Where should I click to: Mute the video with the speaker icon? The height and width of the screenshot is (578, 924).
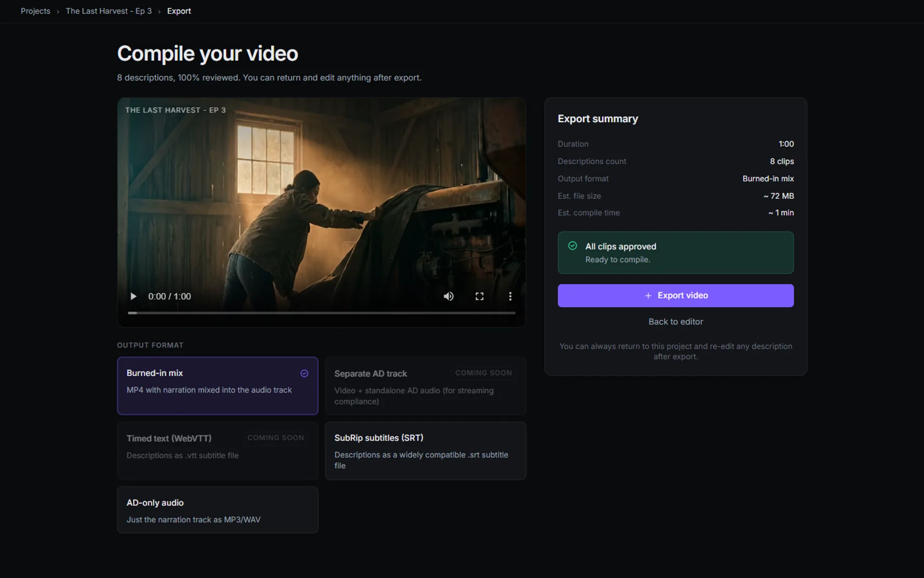(449, 296)
